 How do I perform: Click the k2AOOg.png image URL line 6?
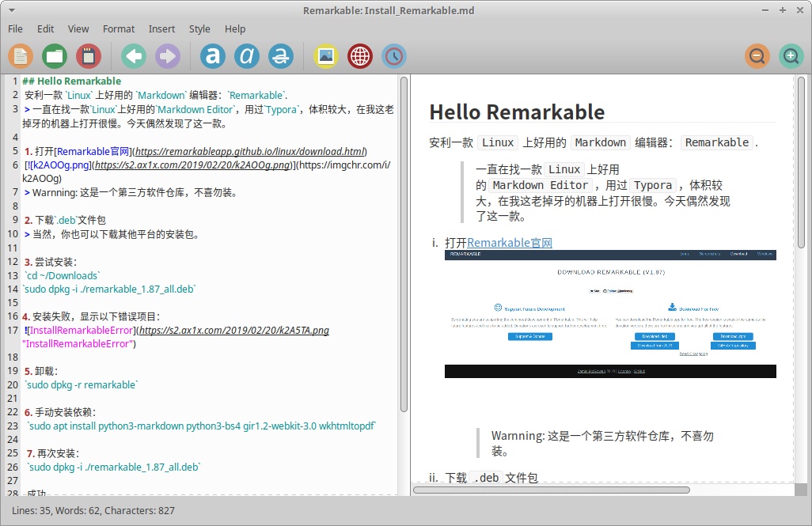(x=192, y=165)
